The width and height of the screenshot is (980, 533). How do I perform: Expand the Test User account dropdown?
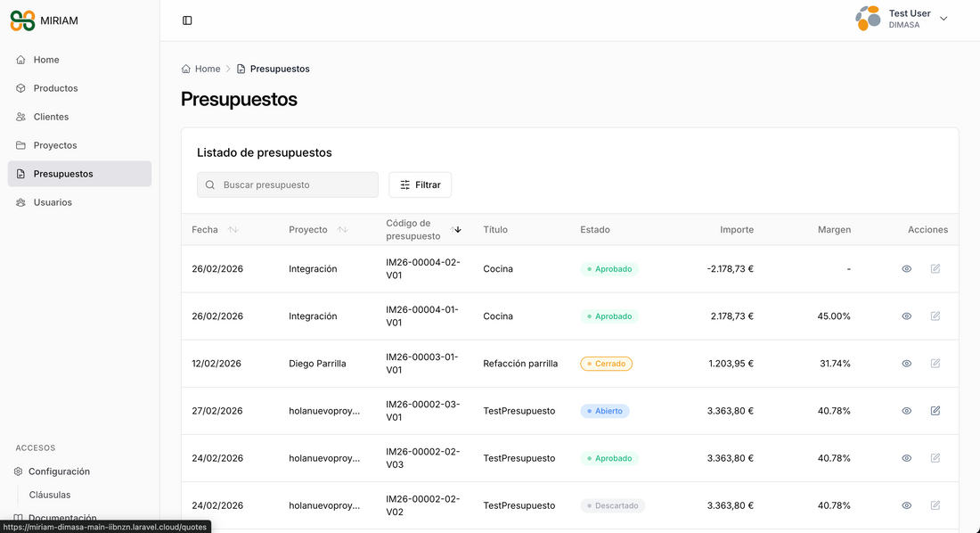coord(943,18)
